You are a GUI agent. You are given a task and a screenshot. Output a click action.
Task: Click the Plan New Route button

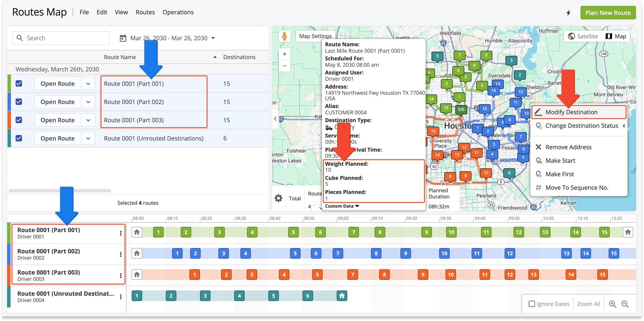(x=608, y=13)
